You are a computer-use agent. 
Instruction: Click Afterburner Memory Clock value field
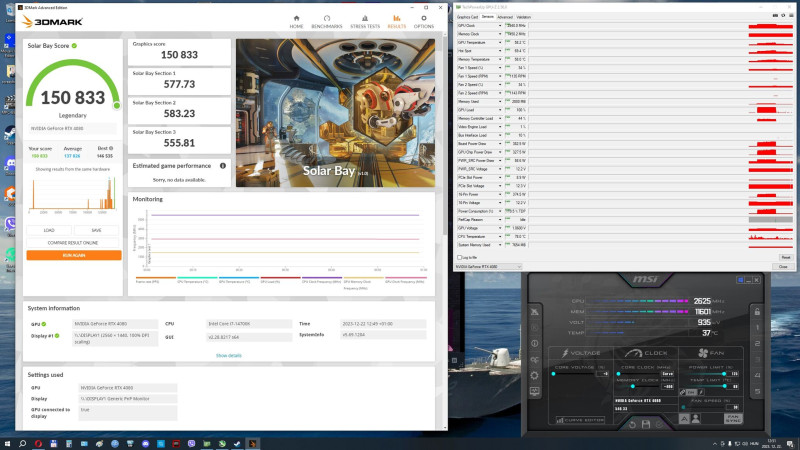coord(667,387)
